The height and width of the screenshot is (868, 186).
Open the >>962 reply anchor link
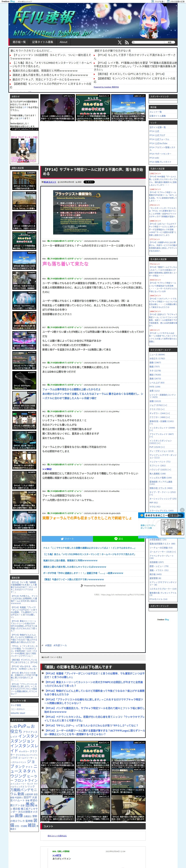(x=47, y=469)
